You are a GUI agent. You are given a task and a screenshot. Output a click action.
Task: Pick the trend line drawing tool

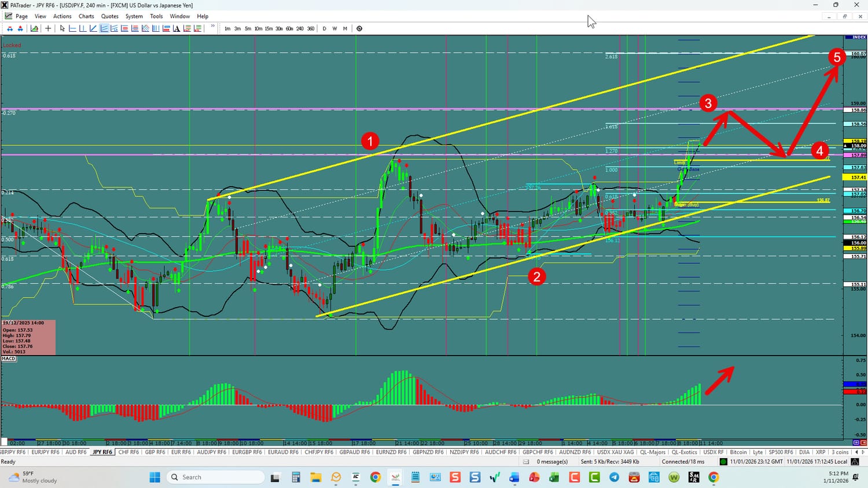93,28
